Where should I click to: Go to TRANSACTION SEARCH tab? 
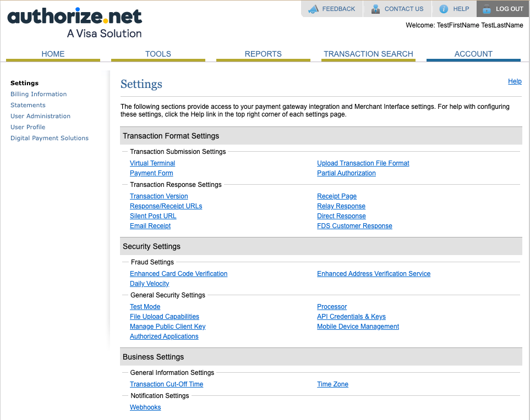[x=368, y=54]
